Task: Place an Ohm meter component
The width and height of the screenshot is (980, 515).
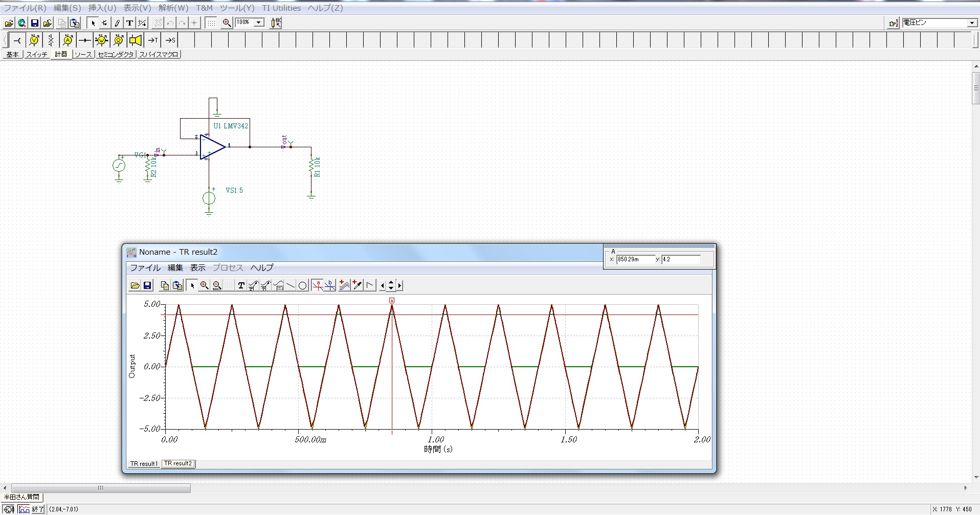Action: pos(119,40)
